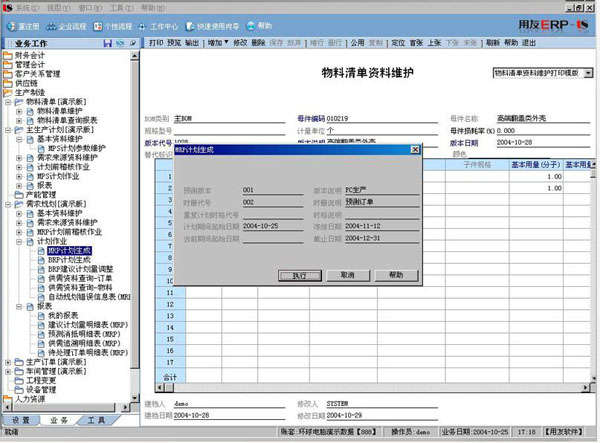Click the 帮助 globe icon in the top bar
The height and width of the screenshot is (443, 600).
point(251,26)
